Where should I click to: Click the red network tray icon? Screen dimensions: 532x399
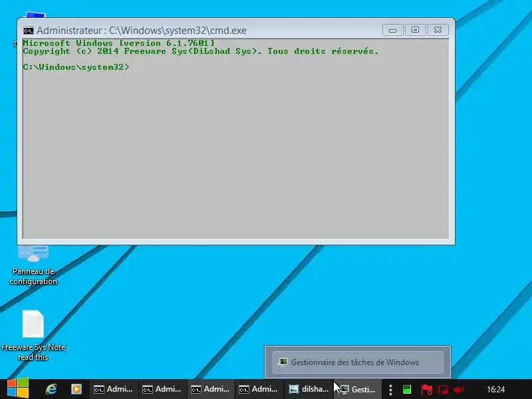tap(443, 390)
